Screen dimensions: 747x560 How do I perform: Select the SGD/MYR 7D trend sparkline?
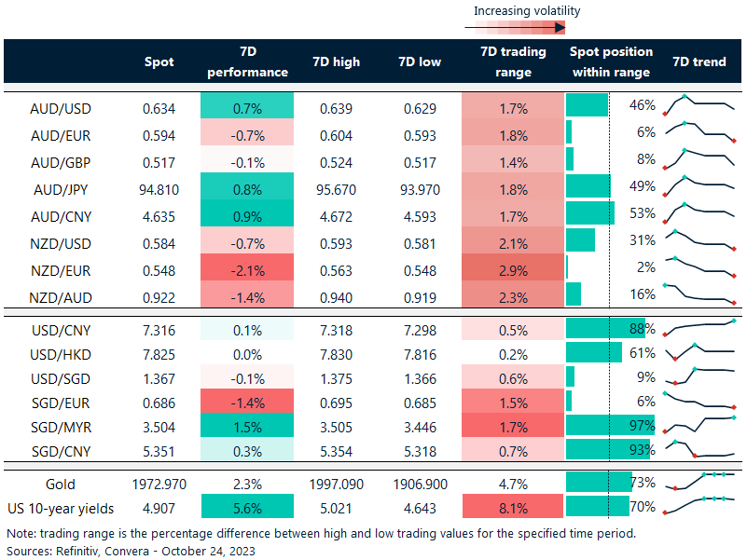[x=699, y=425]
